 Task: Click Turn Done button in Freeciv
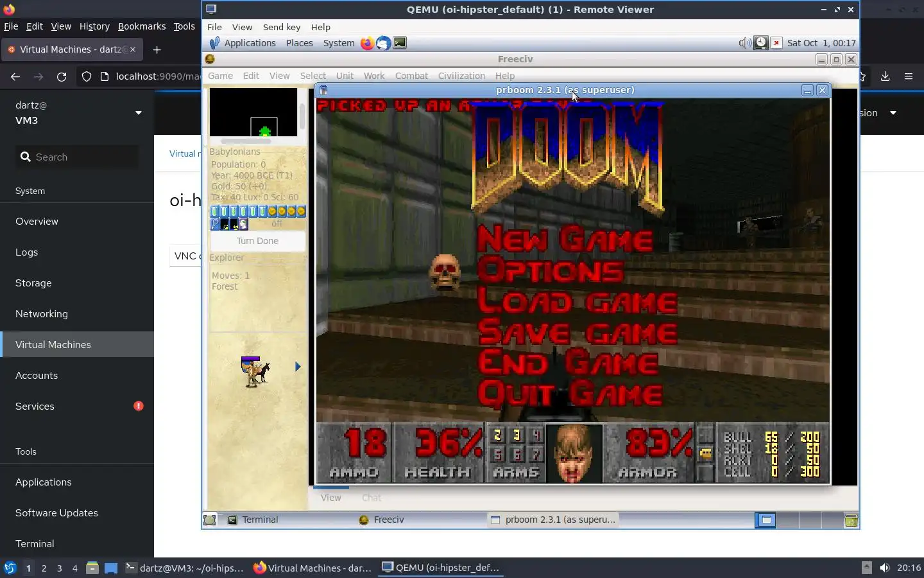pyautogui.click(x=257, y=241)
